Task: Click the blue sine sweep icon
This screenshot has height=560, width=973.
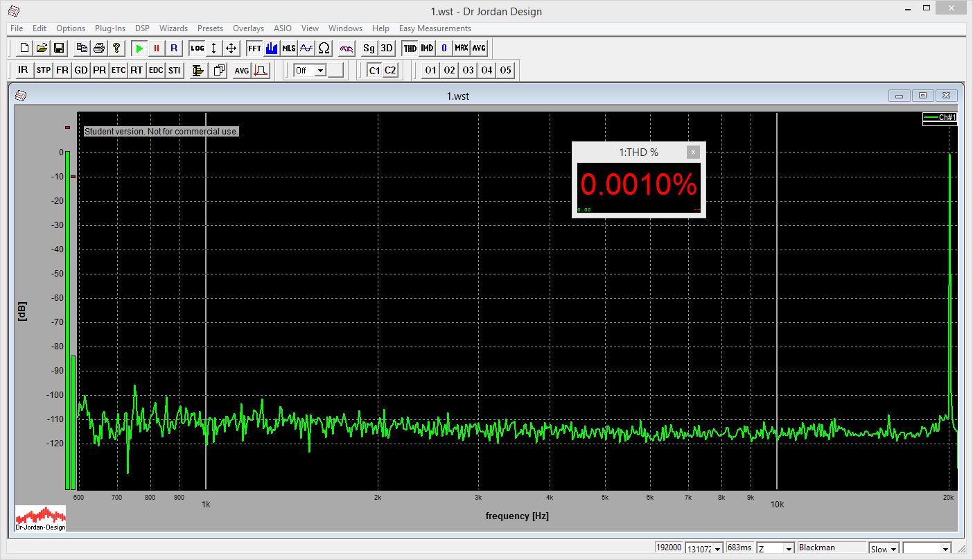Action: 306,48
